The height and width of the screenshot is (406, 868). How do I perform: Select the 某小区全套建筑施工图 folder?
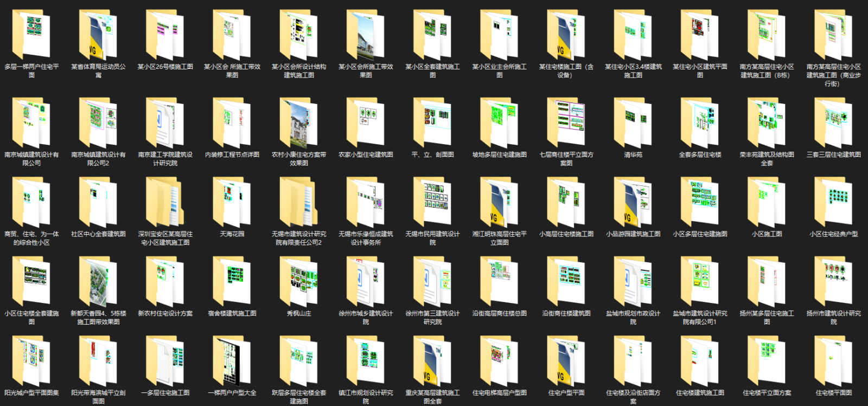pos(432,35)
